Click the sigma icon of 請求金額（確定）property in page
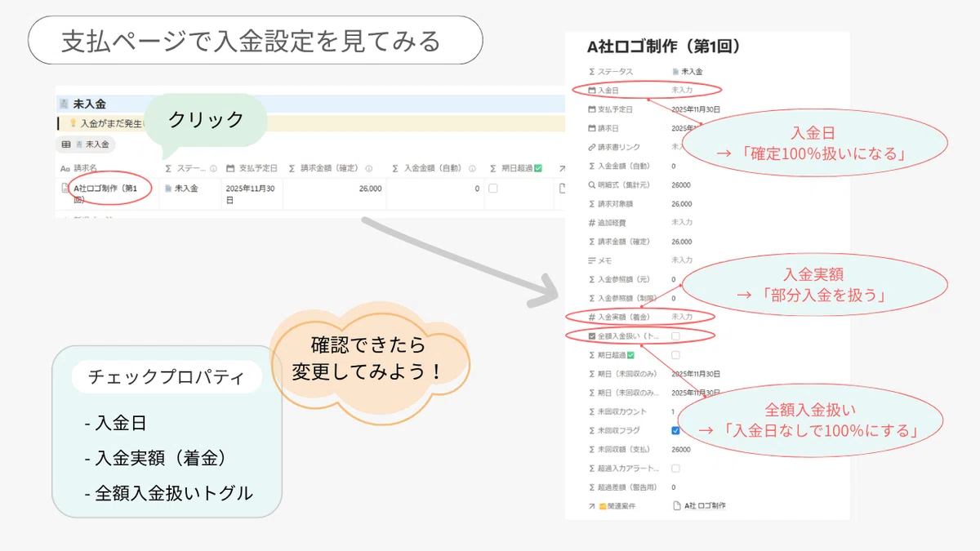This screenshot has width=980, height=551. click(592, 242)
